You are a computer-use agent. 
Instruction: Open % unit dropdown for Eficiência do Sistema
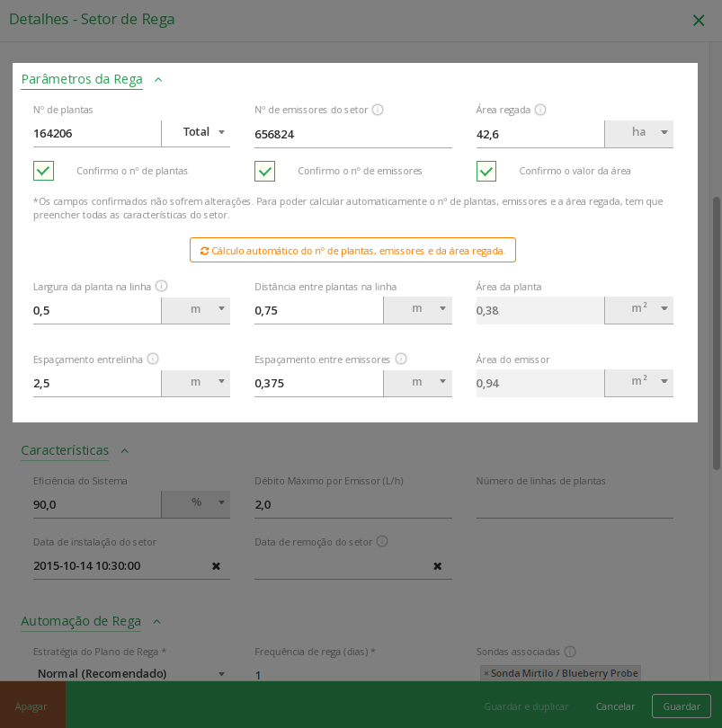[196, 503]
